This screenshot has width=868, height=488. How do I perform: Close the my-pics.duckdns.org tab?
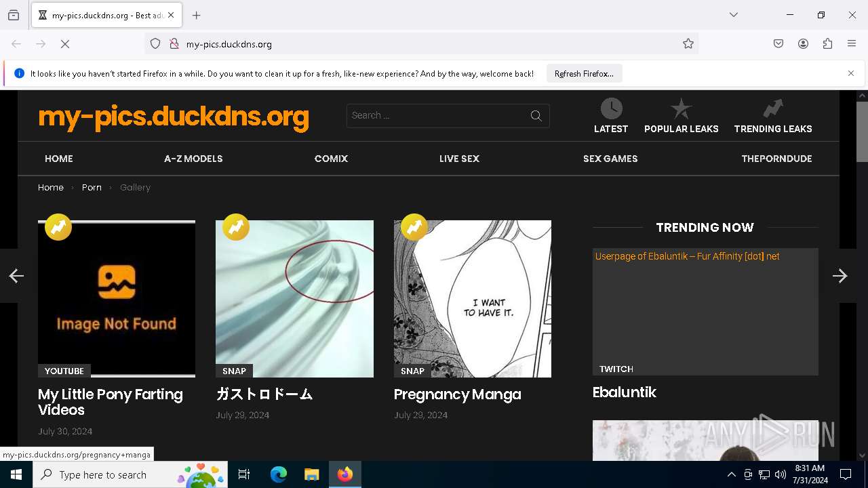[171, 15]
